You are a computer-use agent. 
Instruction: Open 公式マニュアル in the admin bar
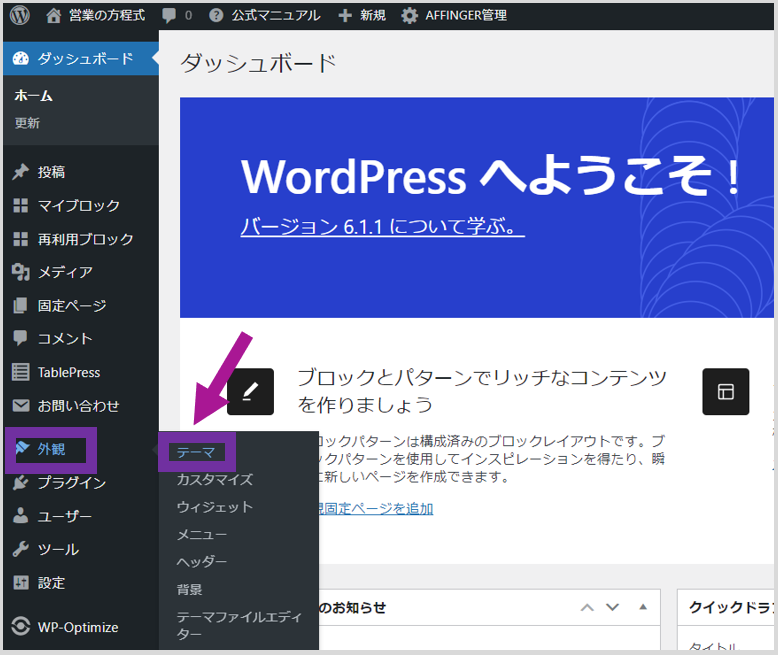(x=264, y=15)
